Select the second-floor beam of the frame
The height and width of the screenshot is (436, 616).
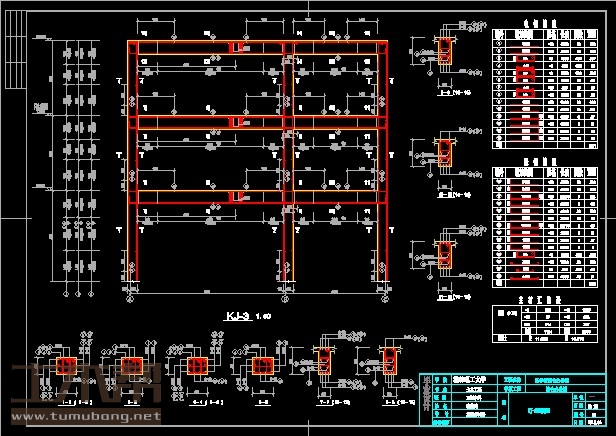pos(258,123)
